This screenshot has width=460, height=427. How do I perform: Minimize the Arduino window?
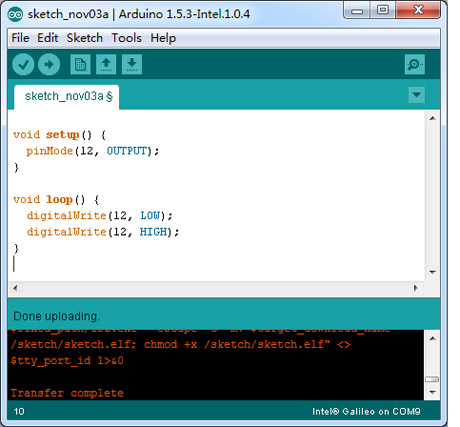[357, 10]
